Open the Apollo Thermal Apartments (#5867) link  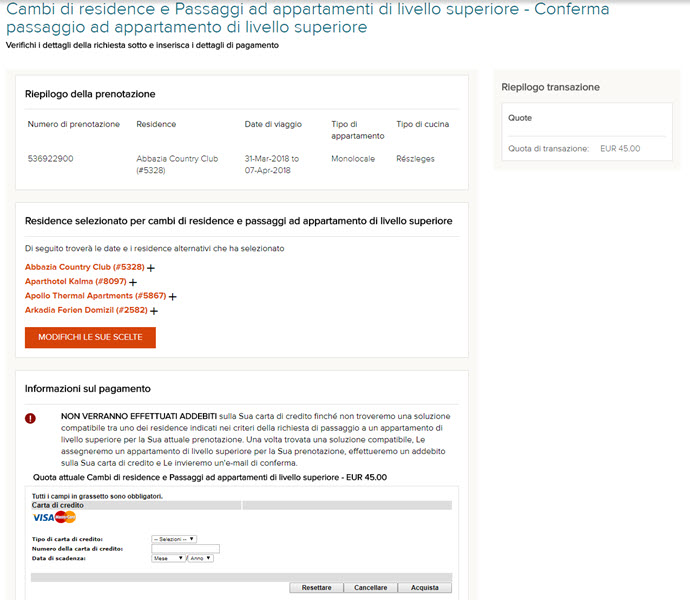point(95,296)
